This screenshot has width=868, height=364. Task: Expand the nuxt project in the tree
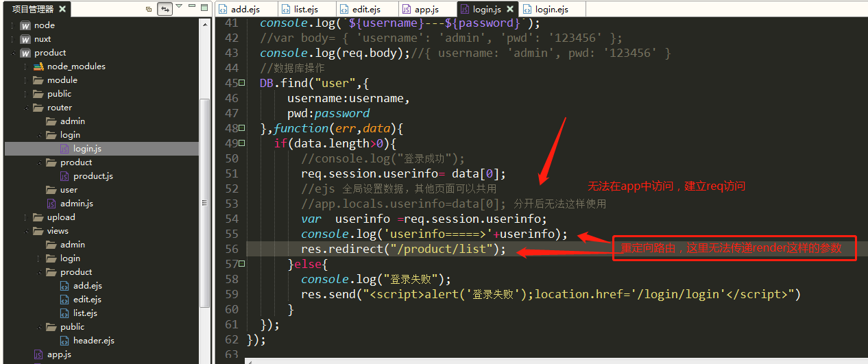coord(12,39)
